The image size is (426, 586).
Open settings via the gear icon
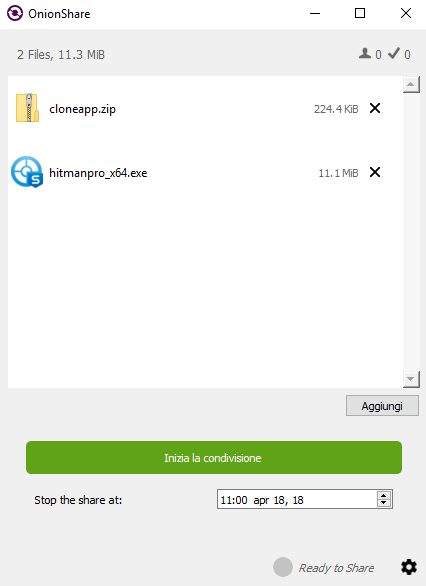(409, 567)
